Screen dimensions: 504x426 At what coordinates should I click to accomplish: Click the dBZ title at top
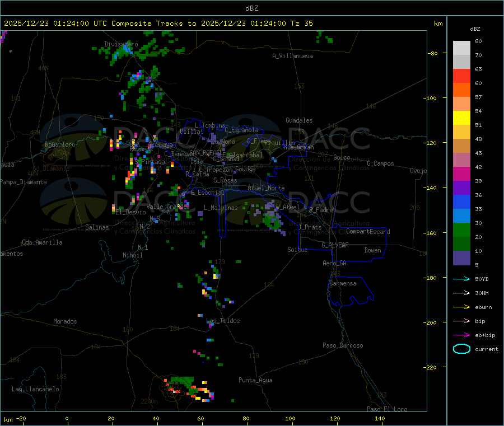coord(251,8)
